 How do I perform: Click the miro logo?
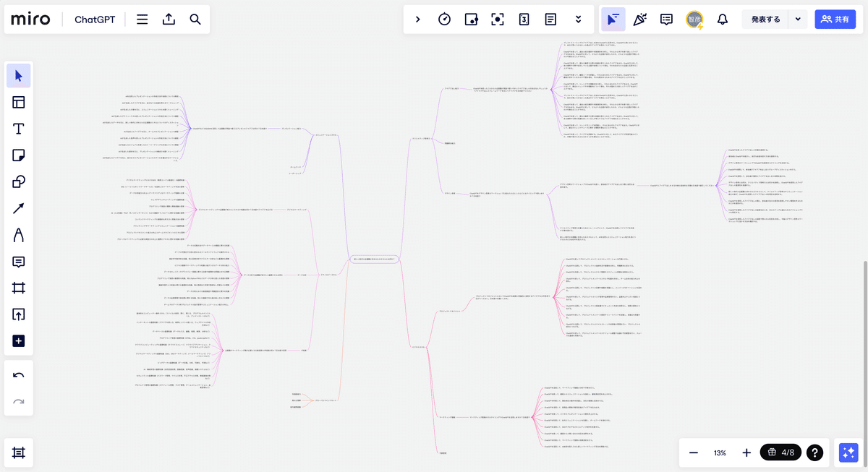(31, 20)
